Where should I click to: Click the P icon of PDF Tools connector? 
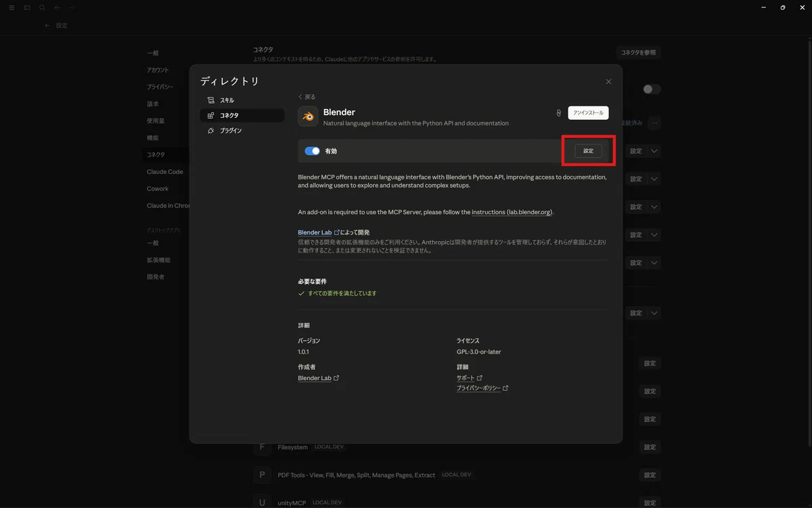(262, 475)
